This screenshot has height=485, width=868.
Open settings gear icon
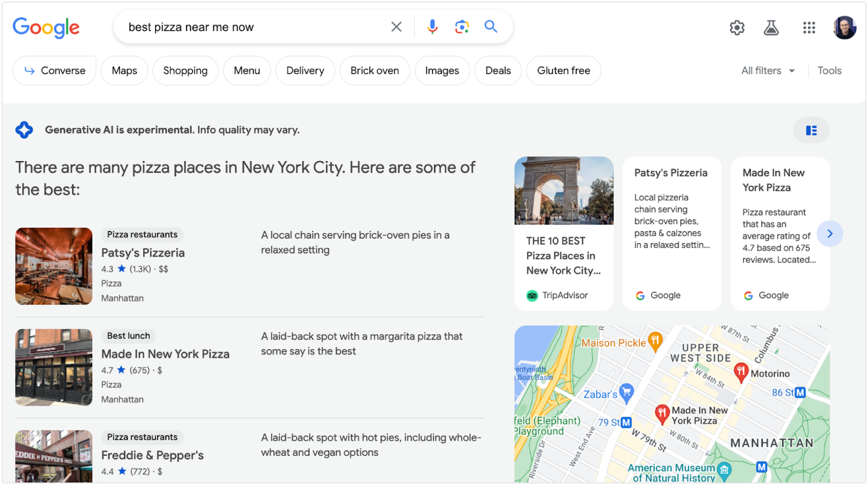point(737,28)
